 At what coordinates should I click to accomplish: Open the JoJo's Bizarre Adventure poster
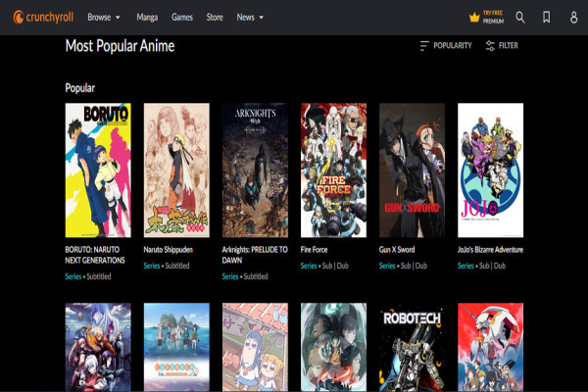[491, 171]
